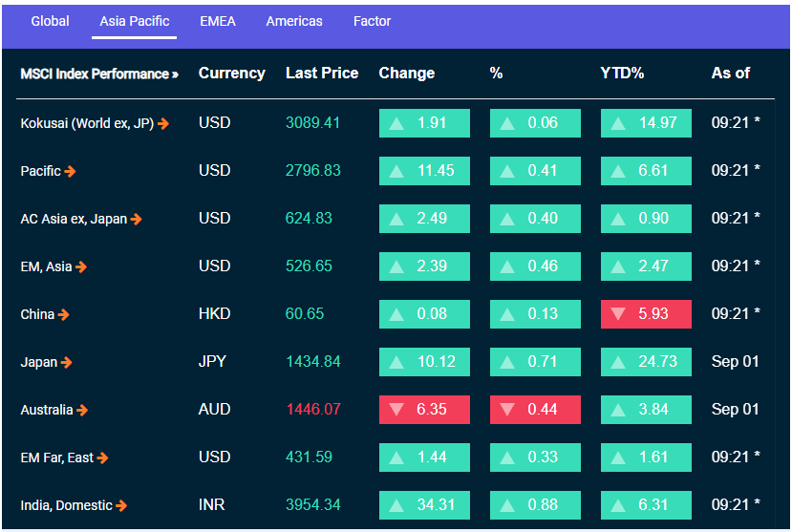The image size is (792, 532).
Task: Click the orange arrow beside Japan
Action: (x=67, y=362)
